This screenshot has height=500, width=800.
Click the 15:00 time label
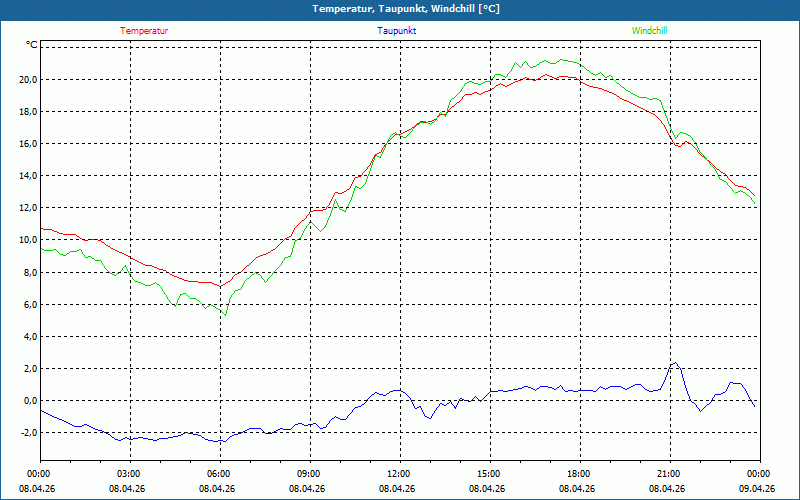[488, 474]
